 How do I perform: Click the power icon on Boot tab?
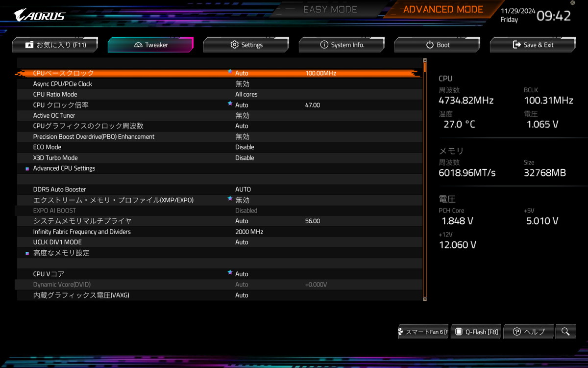click(x=430, y=45)
